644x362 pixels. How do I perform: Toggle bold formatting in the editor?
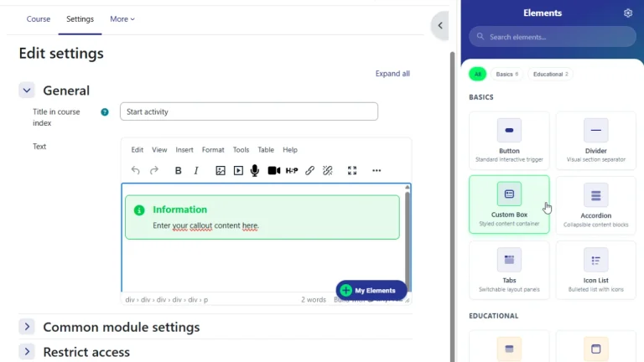[179, 170]
